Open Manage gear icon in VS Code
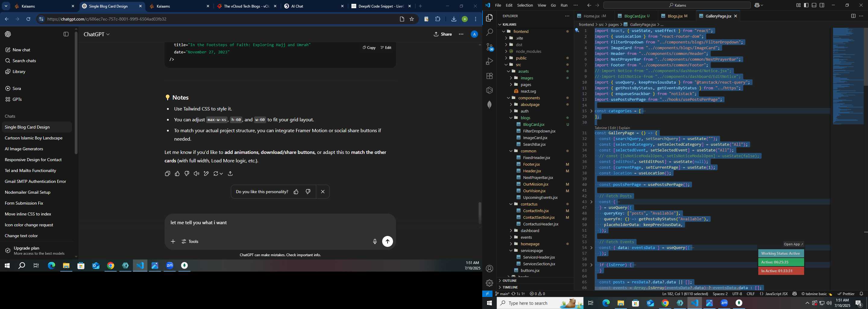This screenshot has width=868, height=309. (489, 283)
